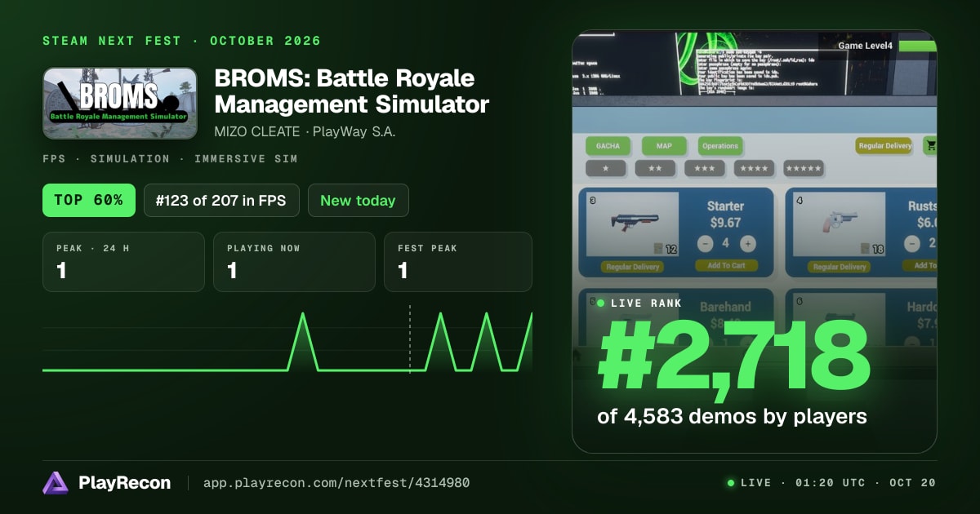Click the #123 of 207 in FPS badge
This screenshot has width=980, height=514.
pyautogui.click(x=221, y=200)
